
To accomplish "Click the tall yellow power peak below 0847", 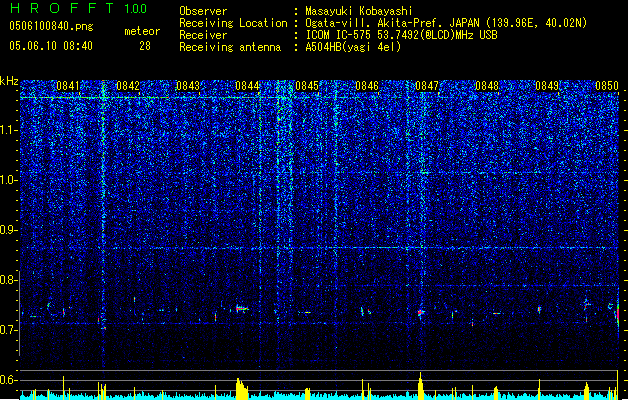I will (x=420, y=386).
